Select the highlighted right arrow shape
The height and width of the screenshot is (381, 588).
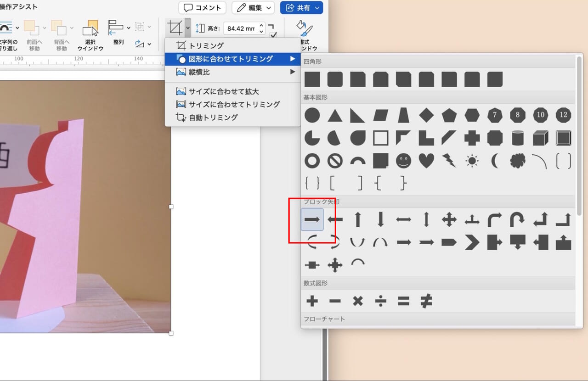[x=312, y=219]
